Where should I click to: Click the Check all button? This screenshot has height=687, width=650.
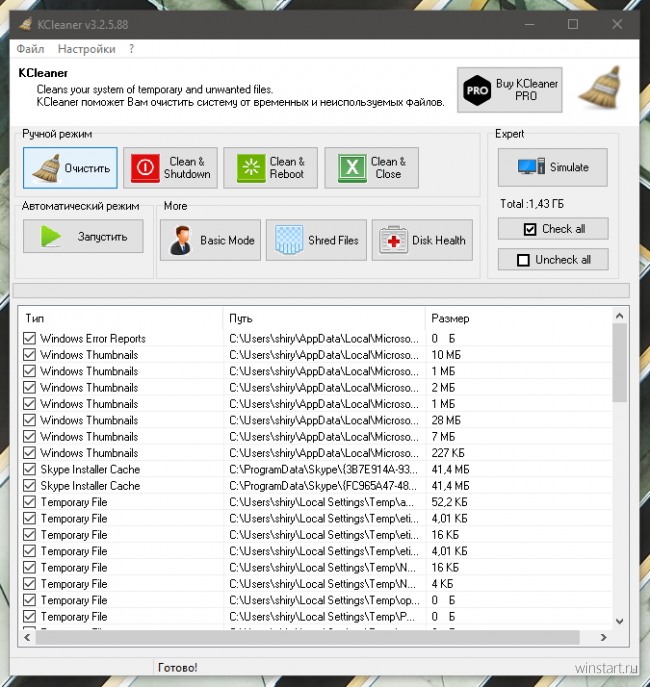(553, 229)
